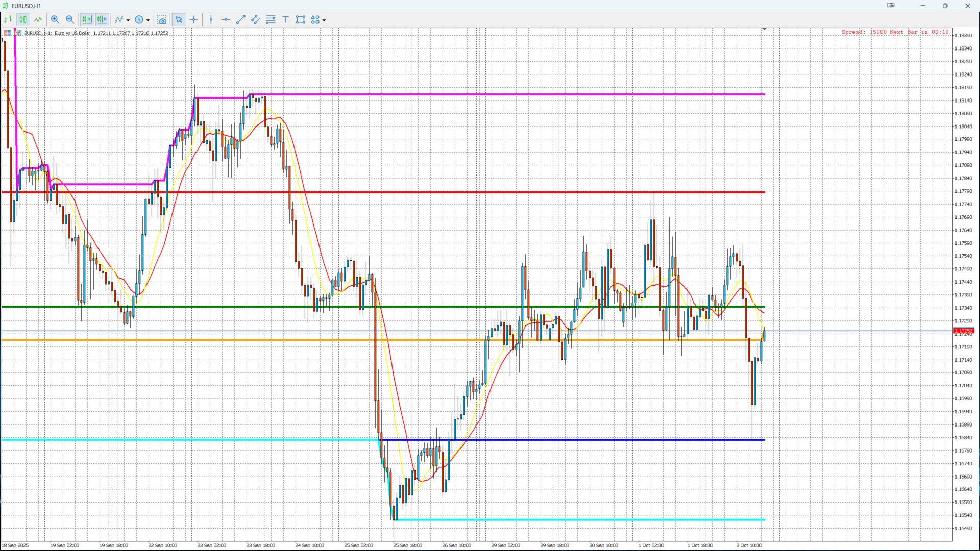980x551 pixels.
Task: Click the red current price label 1.17252
Action: (x=964, y=331)
